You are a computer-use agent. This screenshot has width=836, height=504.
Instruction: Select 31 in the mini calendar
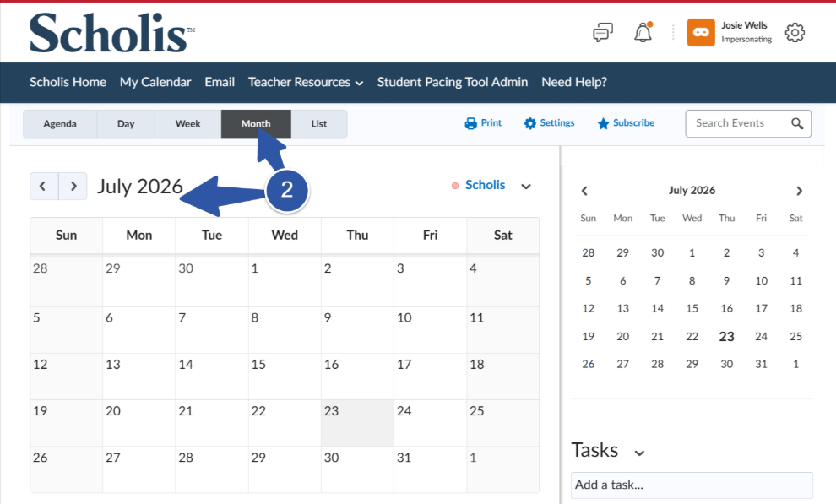click(762, 365)
